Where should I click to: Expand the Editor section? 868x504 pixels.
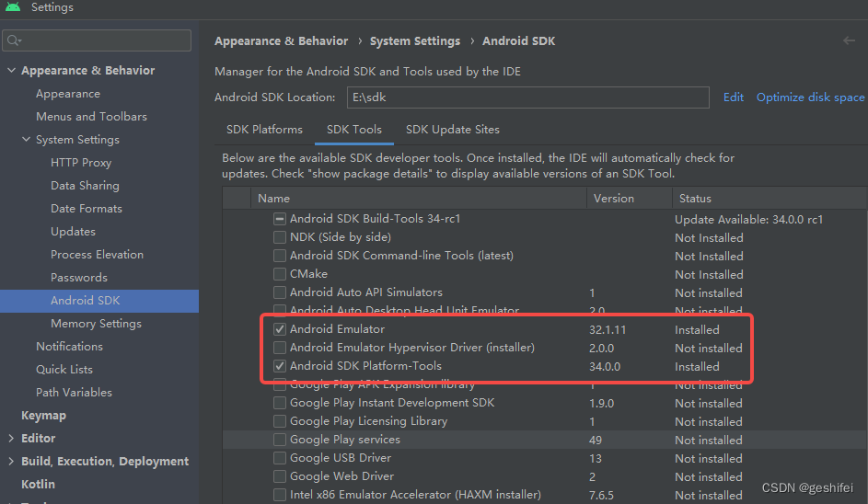coord(11,438)
